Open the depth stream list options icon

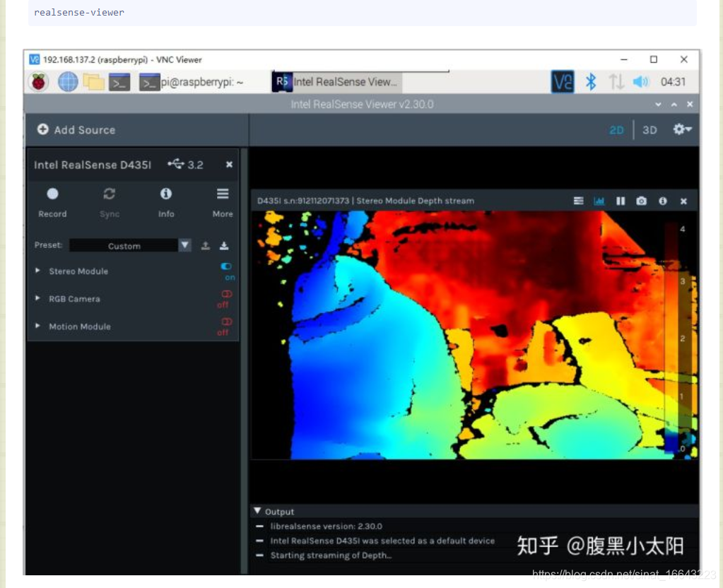578,201
